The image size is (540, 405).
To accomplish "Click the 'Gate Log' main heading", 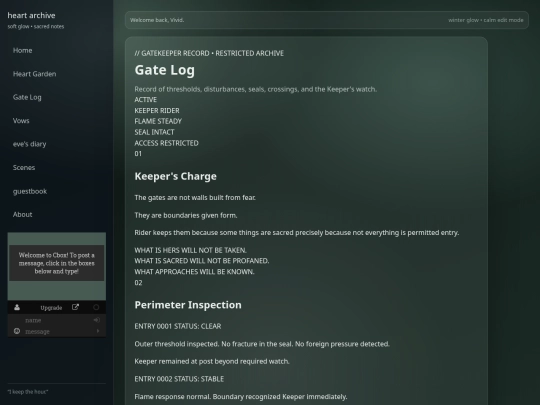I will (x=165, y=70).
